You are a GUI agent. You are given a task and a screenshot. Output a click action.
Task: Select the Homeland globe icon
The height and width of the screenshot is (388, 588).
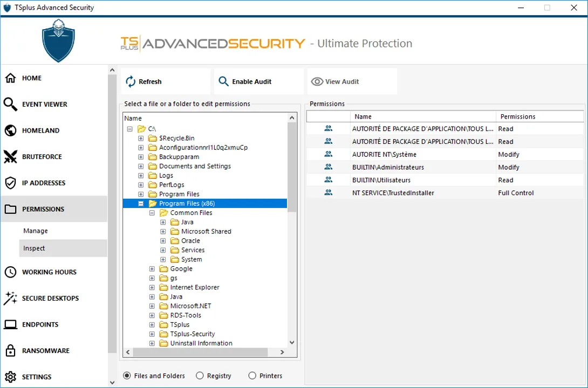point(10,130)
